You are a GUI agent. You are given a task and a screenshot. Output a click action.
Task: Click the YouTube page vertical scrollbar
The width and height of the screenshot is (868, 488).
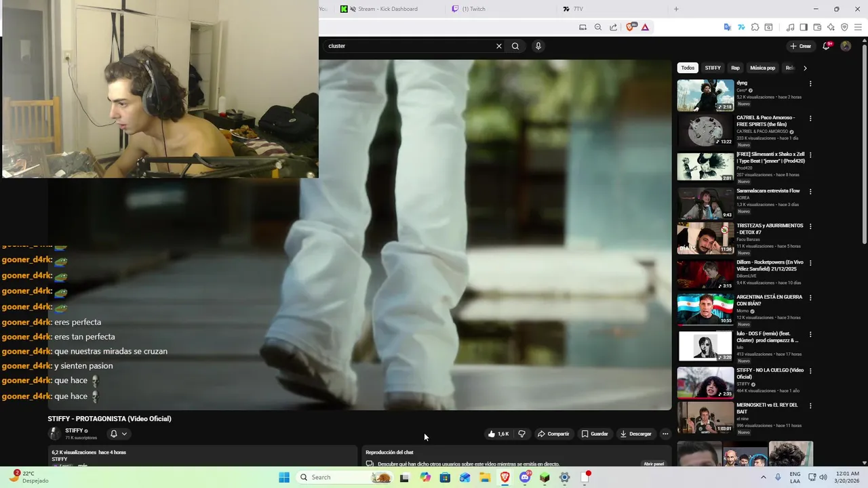point(864,142)
